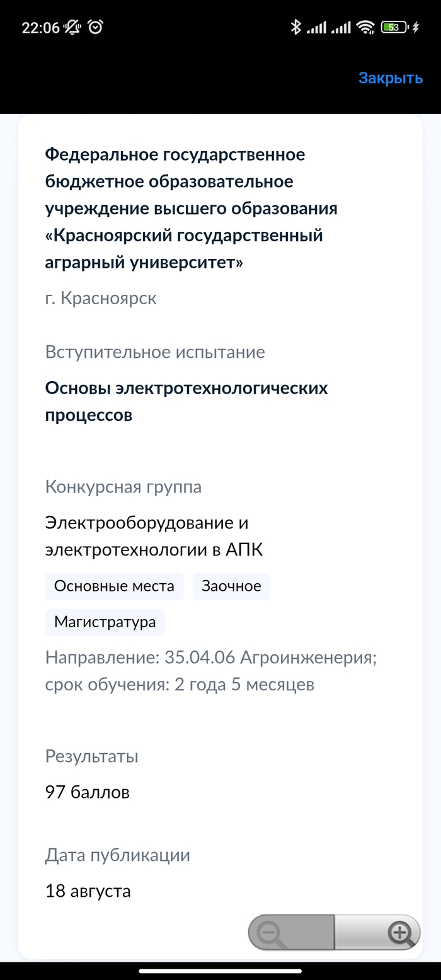Tap the 97 баллов result text

[x=88, y=792]
